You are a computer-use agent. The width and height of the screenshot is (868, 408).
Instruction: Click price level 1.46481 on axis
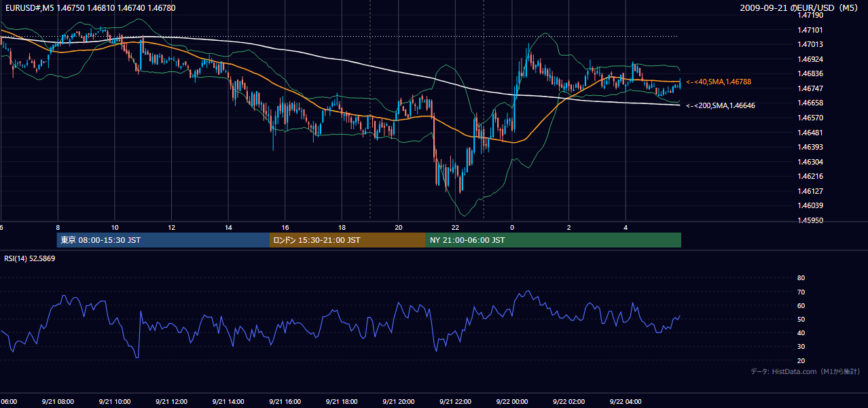click(x=811, y=133)
